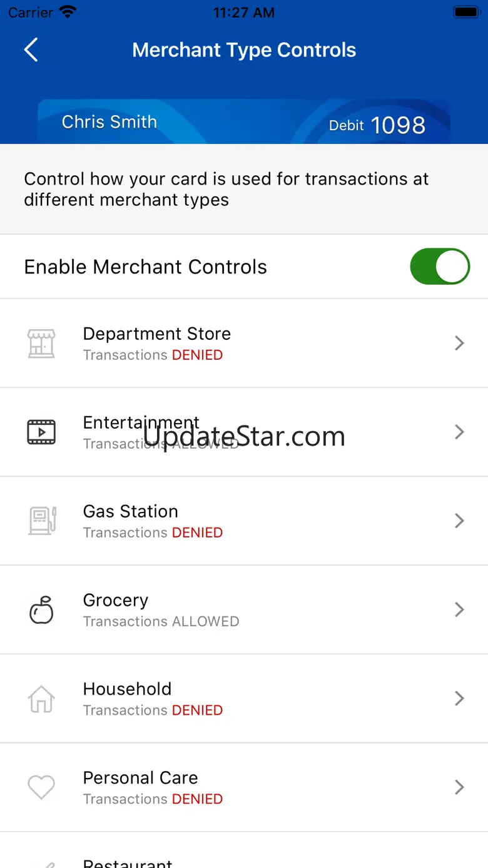Tap the Entertainment video icon

click(41, 432)
